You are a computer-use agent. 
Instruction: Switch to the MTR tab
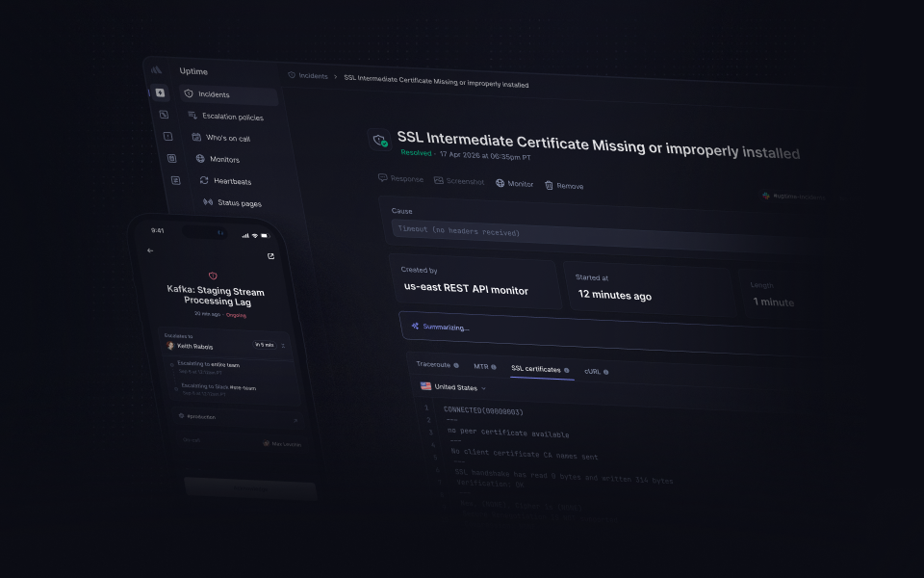coord(481,366)
